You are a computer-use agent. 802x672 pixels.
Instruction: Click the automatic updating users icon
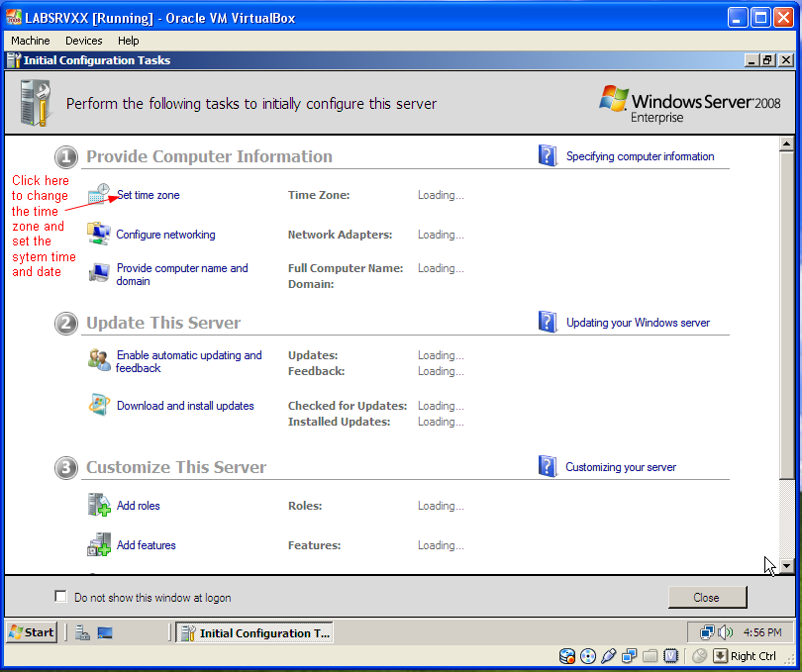click(x=99, y=360)
